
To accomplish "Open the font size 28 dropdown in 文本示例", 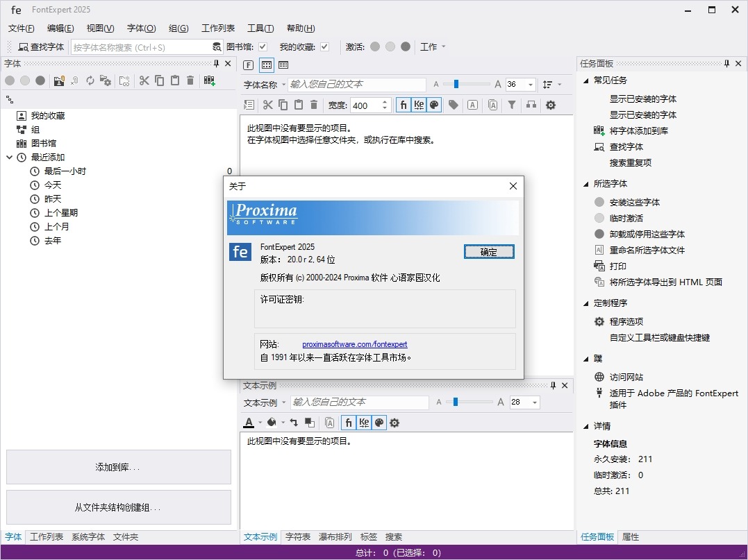I will (x=535, y=402).
